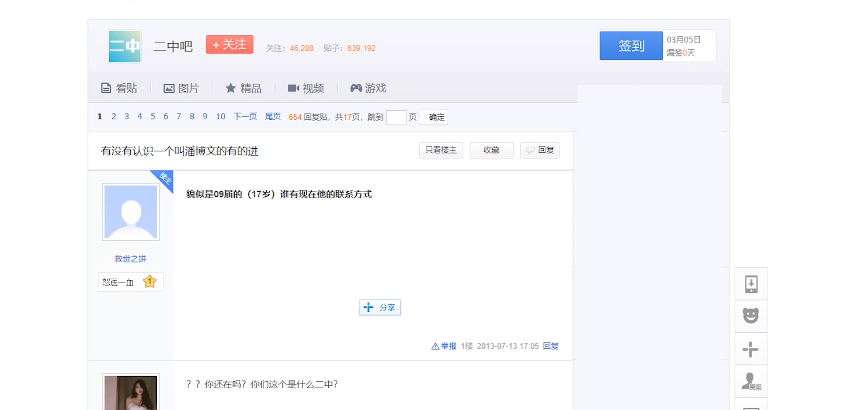Screen dimensions: 852x410
Task: Click the blue 签到 sign-in button
Action: tap(631, 46)
